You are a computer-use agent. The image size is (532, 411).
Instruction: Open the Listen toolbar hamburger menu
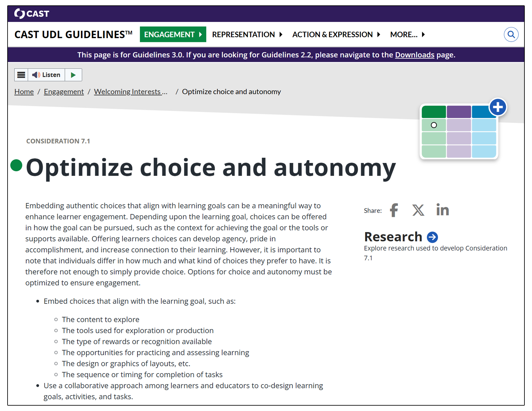(x=21, y=75)
